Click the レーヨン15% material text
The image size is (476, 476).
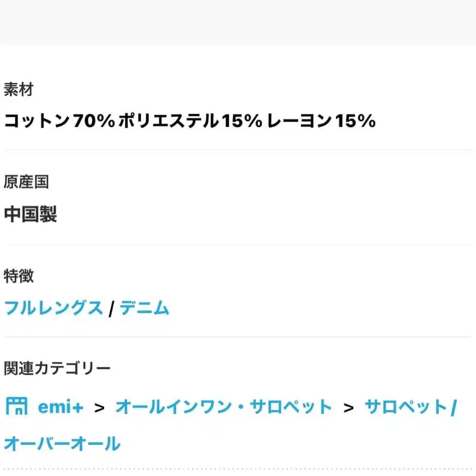[x=321, y=121]
